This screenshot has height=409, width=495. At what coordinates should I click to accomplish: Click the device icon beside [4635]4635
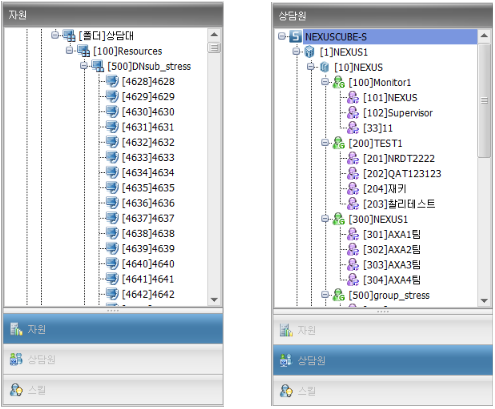tap(112, 187)
